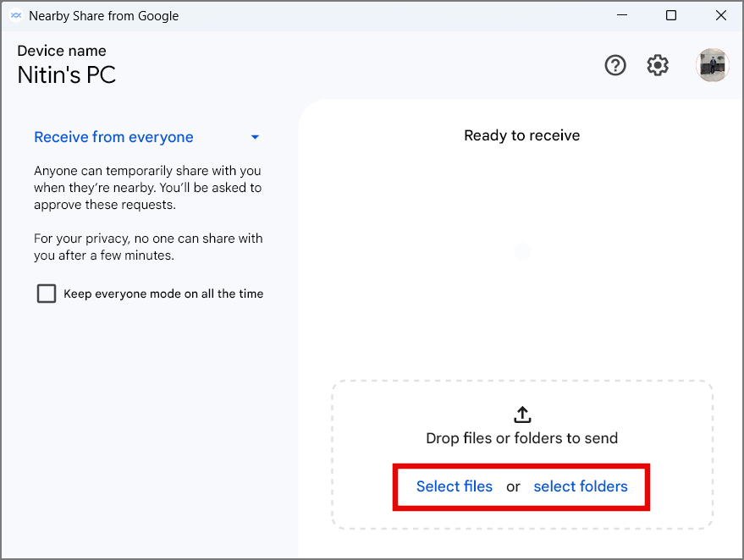
Task: Click the "Nitin's PC" device name
Action: pos(66,75)
